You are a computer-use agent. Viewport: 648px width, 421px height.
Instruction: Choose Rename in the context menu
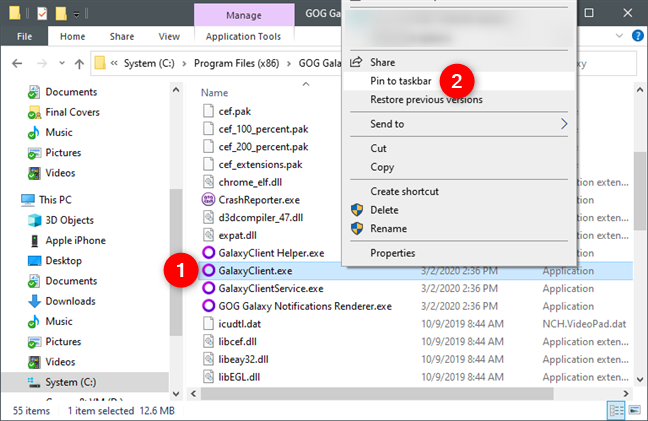459,228
